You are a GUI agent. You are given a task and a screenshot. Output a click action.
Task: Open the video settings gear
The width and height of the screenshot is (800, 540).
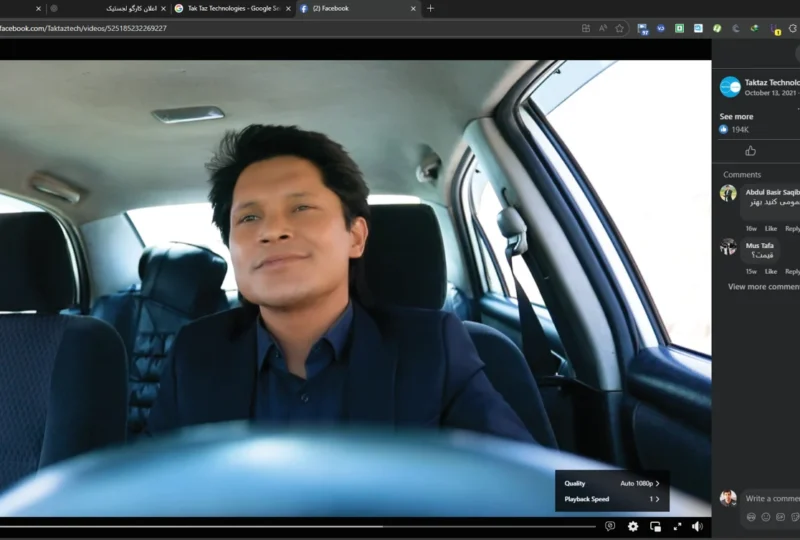633,526
